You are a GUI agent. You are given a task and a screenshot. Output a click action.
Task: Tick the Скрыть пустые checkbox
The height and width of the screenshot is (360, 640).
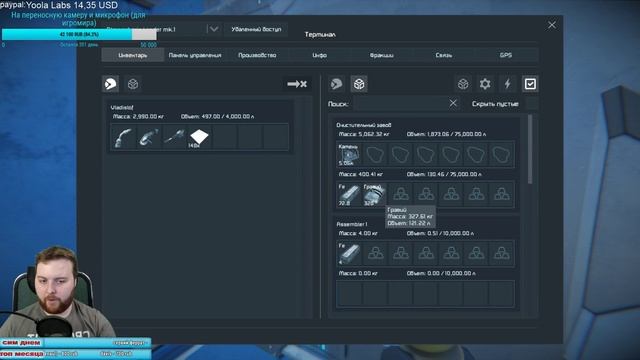(x=532, y=104)
